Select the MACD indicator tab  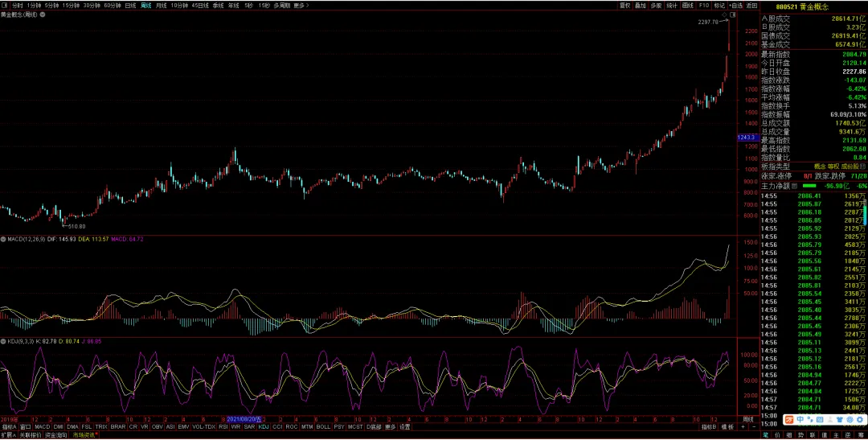click(x=42, y=426)
